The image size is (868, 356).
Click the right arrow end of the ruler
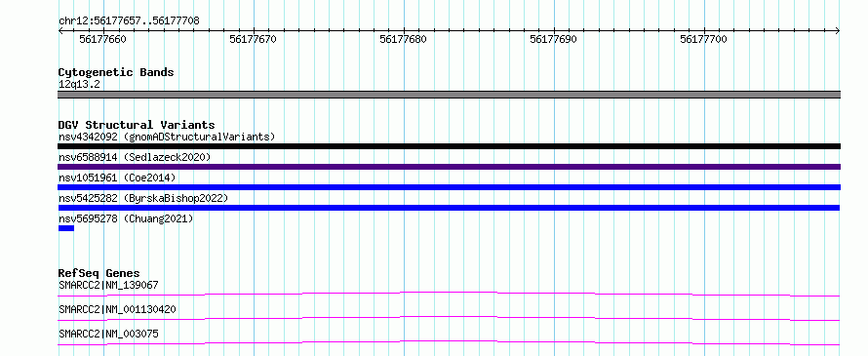pos(838,31)
